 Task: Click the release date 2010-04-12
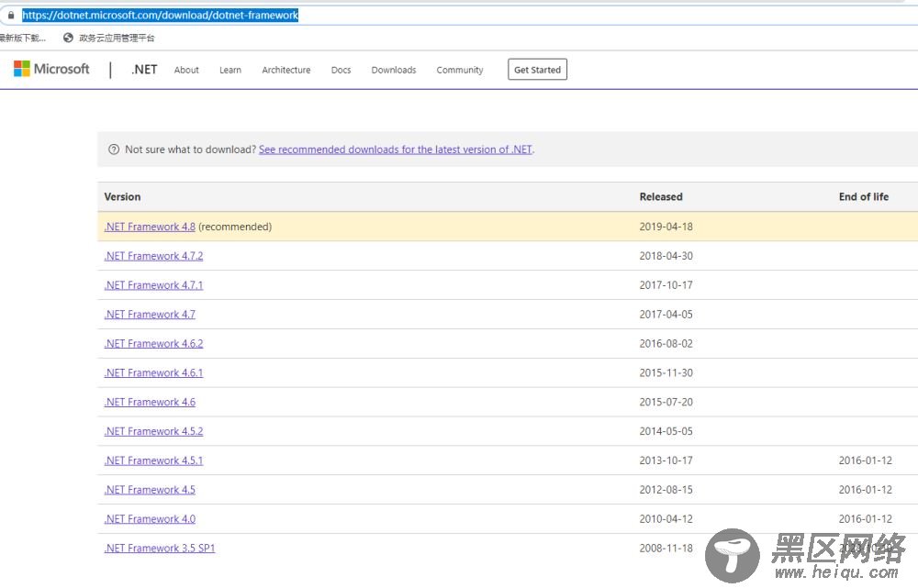(x=666, y=519)
